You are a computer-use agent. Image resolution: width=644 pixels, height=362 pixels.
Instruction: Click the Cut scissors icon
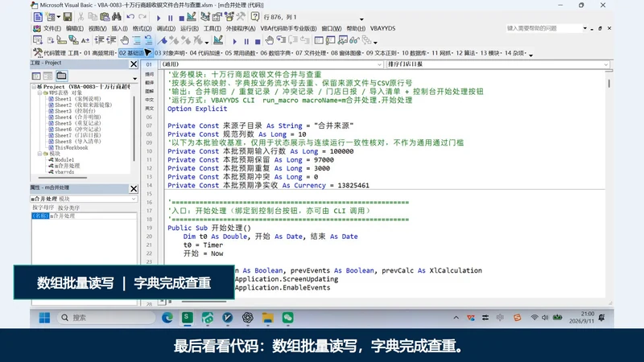coord(81,17)
